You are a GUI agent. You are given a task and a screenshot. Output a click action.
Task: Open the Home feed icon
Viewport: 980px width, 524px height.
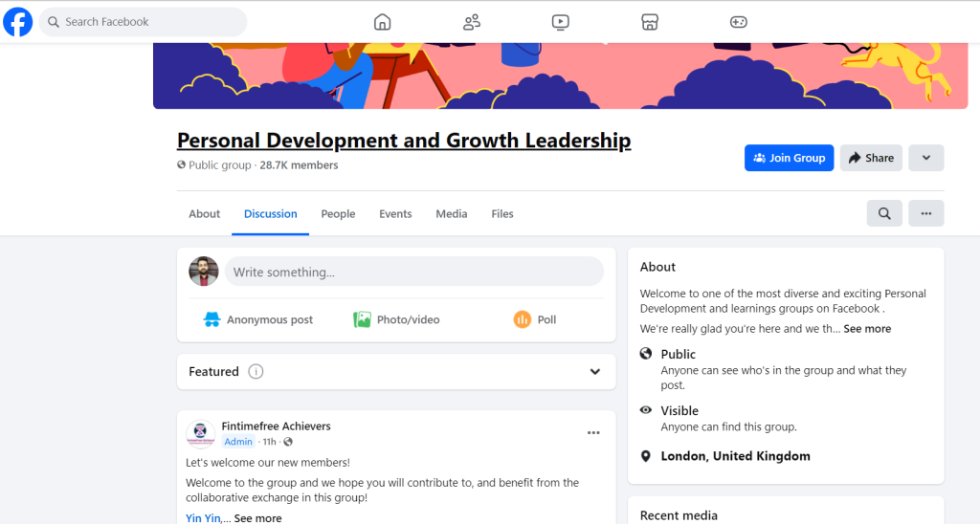click(x=383, y=23)
